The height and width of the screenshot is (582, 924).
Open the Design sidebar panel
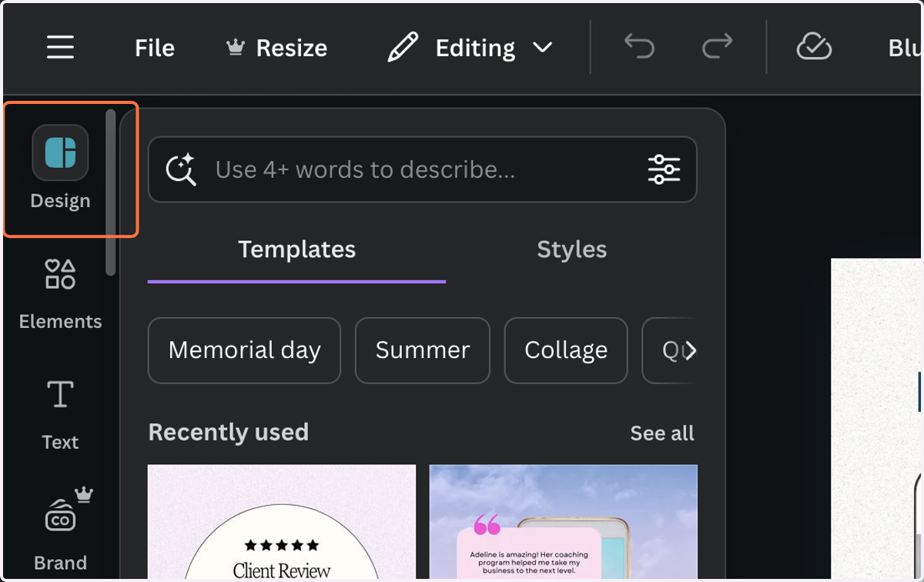(60, 168)
